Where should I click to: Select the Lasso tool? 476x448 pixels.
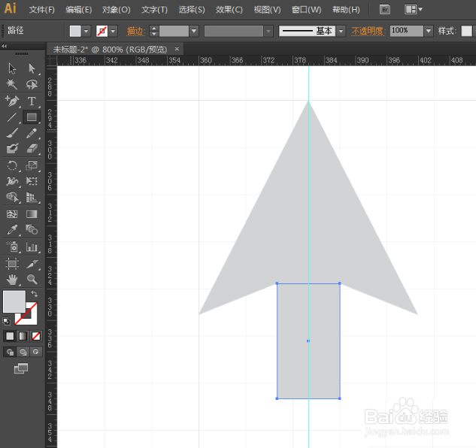click(x=32, y=84)
